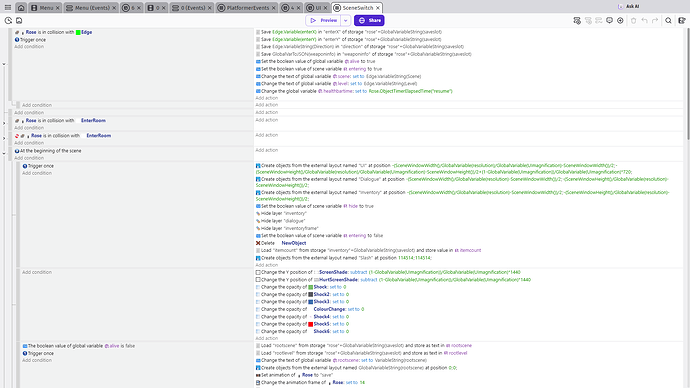The image size is (690, 388).
Task: Click the blue Shock3 object icon
Action: [311, 302]
